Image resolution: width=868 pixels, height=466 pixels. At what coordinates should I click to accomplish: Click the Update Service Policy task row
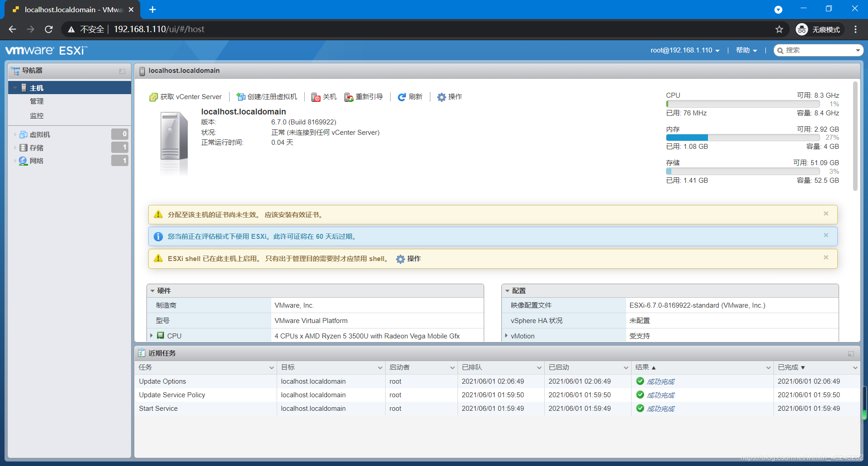pos(497,395)
